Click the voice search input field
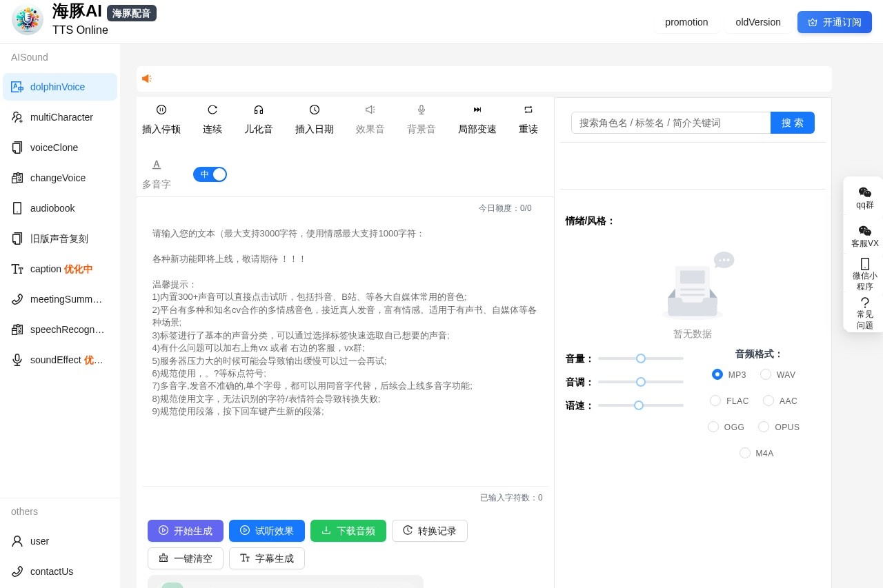Viewport: 883px width, 588px height. (669, 123)
